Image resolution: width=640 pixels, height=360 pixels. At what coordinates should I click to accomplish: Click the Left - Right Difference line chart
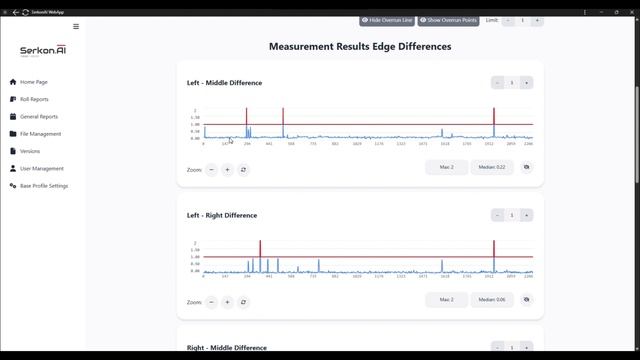[361, 259]
